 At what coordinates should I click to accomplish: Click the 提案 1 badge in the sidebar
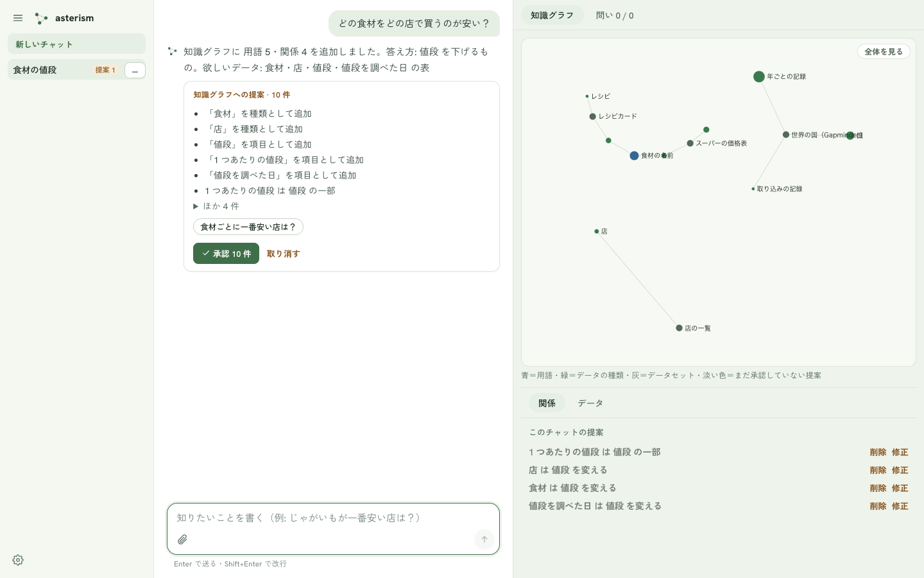point(105,70)
